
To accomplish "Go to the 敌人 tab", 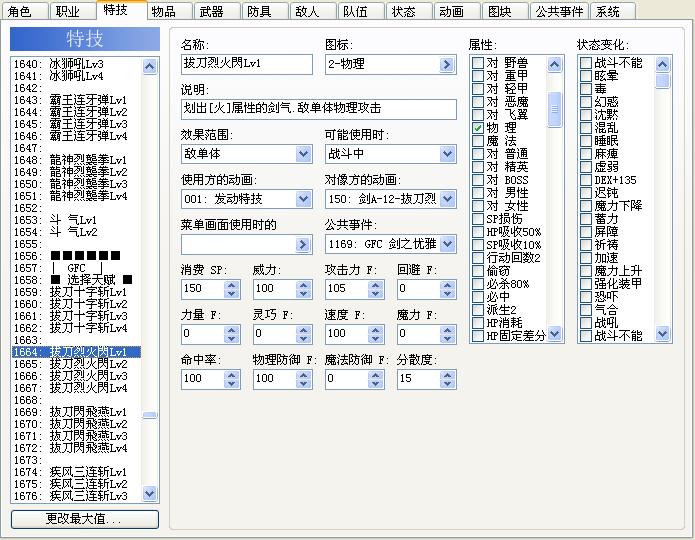I will 312,12.
